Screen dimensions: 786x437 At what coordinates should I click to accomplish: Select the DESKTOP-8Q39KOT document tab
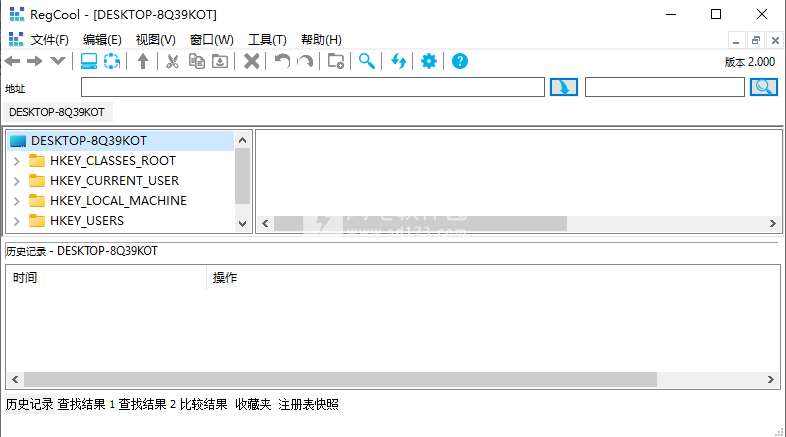tap(57, 112)
